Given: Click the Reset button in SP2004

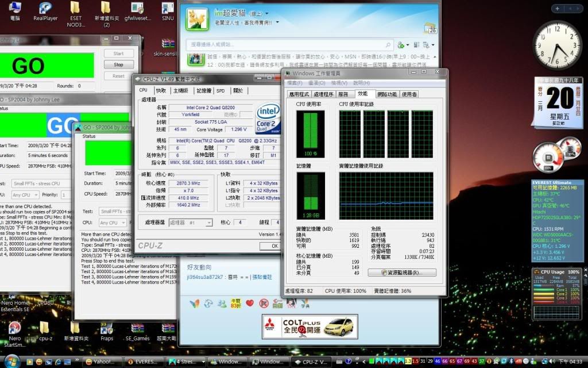Looking at the screenshot, I should [118, 76].
